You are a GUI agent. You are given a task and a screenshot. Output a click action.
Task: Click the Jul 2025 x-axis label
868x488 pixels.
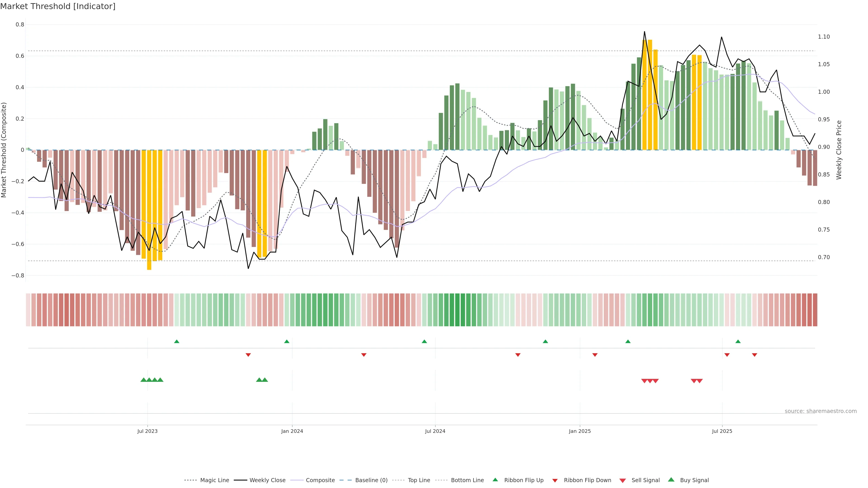(722, 431)
